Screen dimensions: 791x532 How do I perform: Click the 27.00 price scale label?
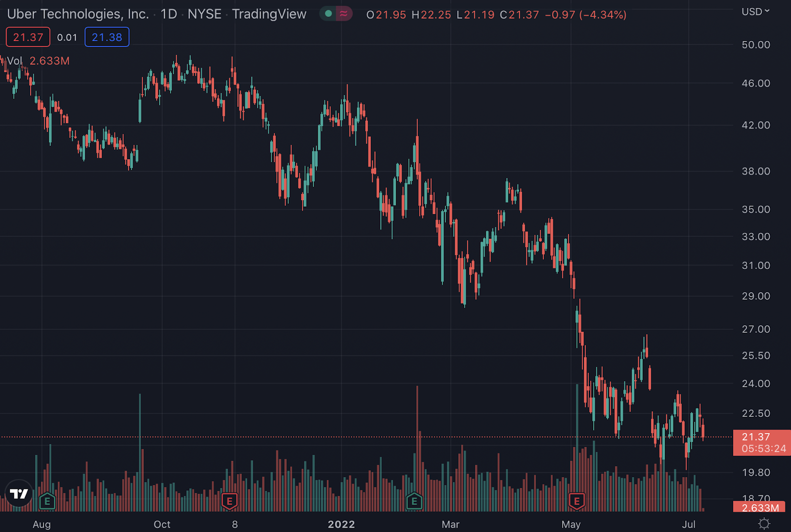pyautogui.click(x=756, y=329)
